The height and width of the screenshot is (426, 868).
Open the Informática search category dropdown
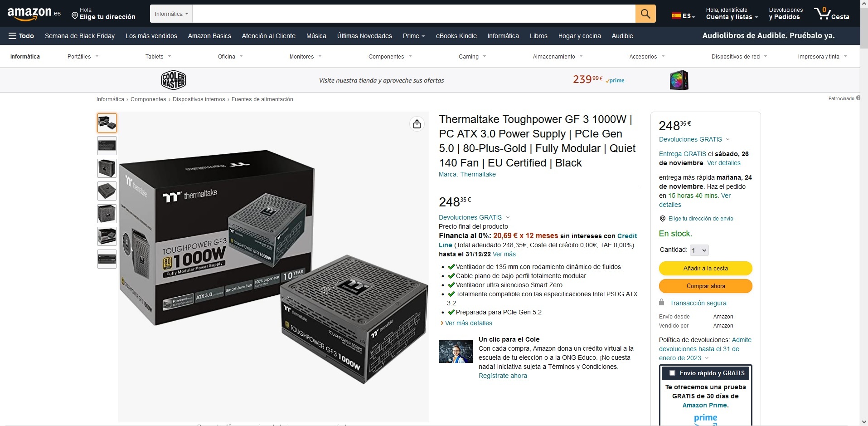[x=171, y=14]
